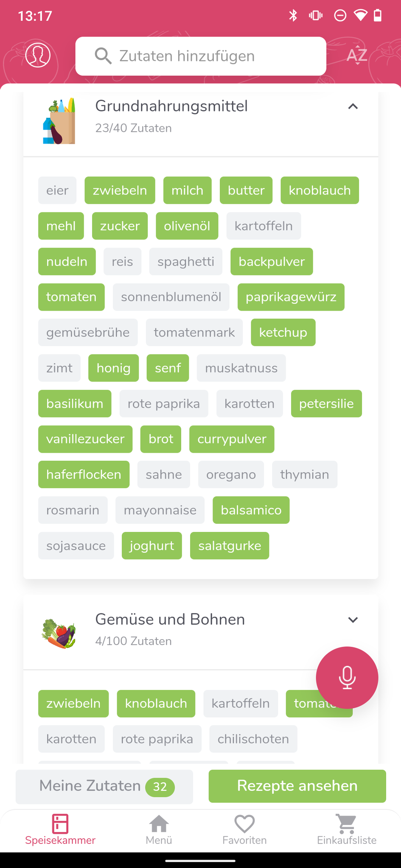The width and height of the screenshot is (401, 868).
Task: Open Meine Zutaten list
Action: click(x=104, y=786)
